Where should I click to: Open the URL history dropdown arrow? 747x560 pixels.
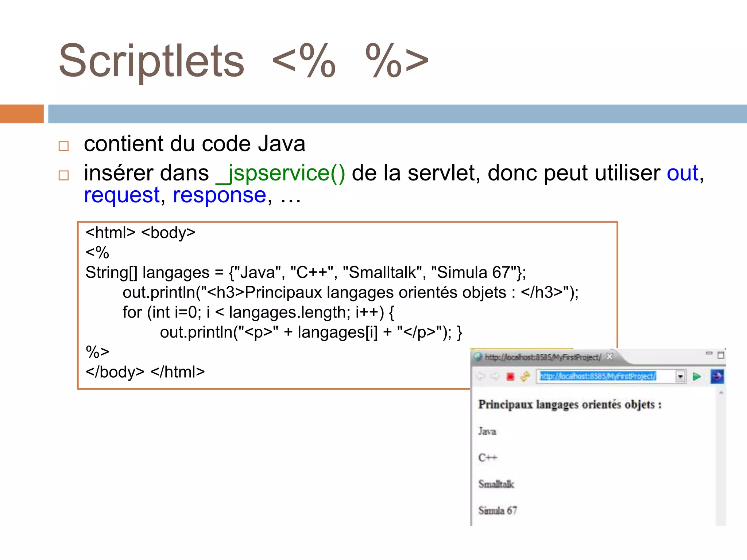[680, 377]
